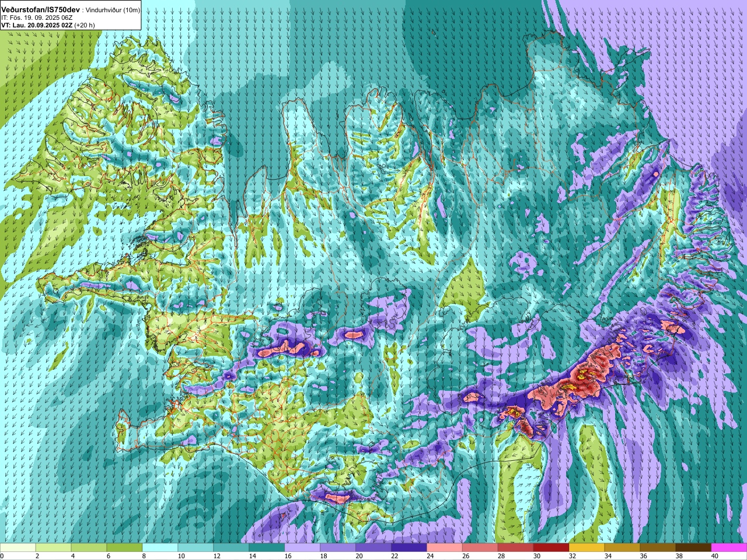The image size is (747, 560).
Task: Click the dark teal 14–16 legend swatch
Action: [267, 548]
